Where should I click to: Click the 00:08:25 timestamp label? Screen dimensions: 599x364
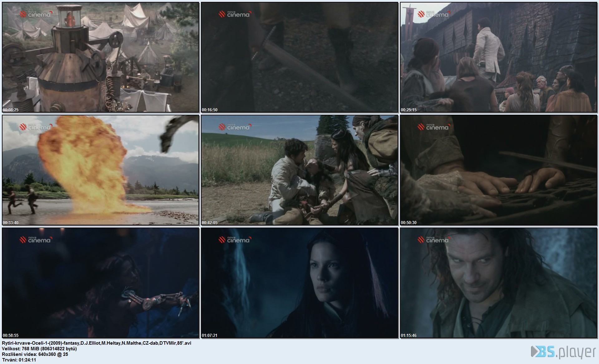pyautogui.click(x=11, y=110)
